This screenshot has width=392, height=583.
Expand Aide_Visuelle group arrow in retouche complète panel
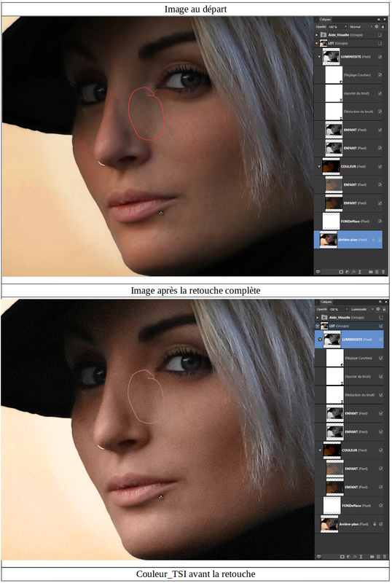(x=317, y=318)
